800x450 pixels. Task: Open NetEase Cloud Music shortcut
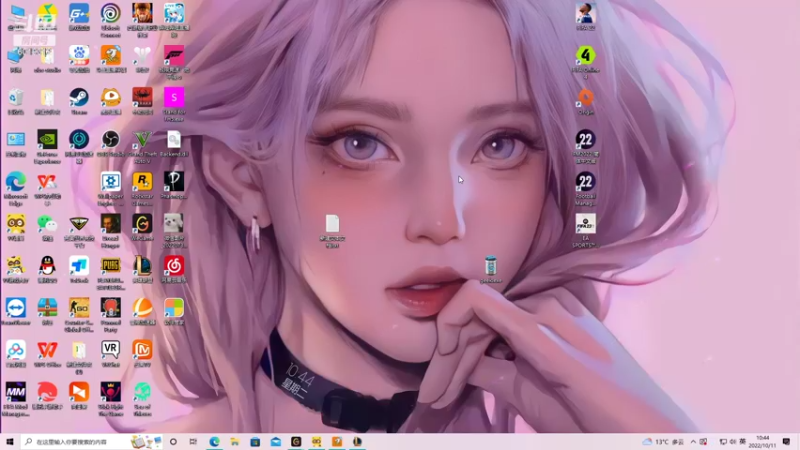click(174, 269)
